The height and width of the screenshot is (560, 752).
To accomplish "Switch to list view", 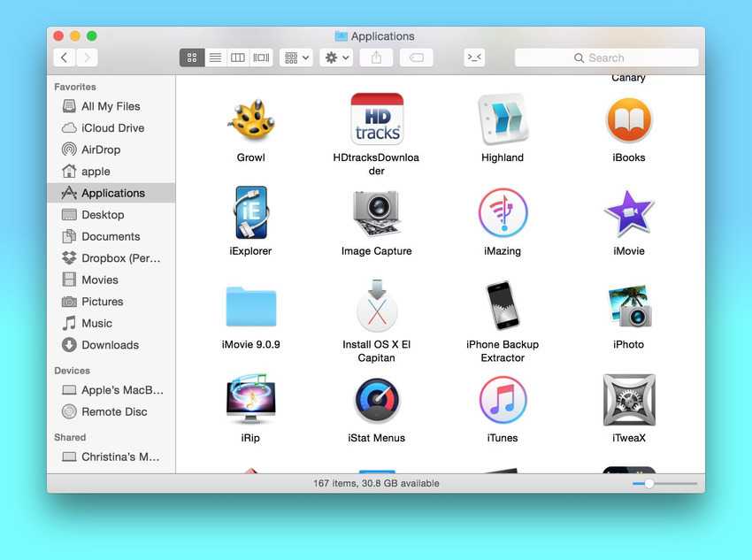I will pos(215,57).
